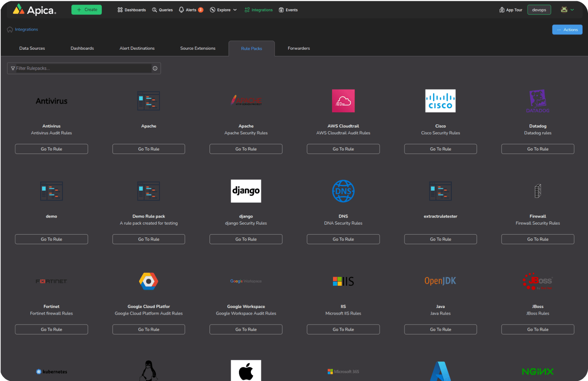
Task: Switch to the Alert Destinations tab
Action: [137, 49]
